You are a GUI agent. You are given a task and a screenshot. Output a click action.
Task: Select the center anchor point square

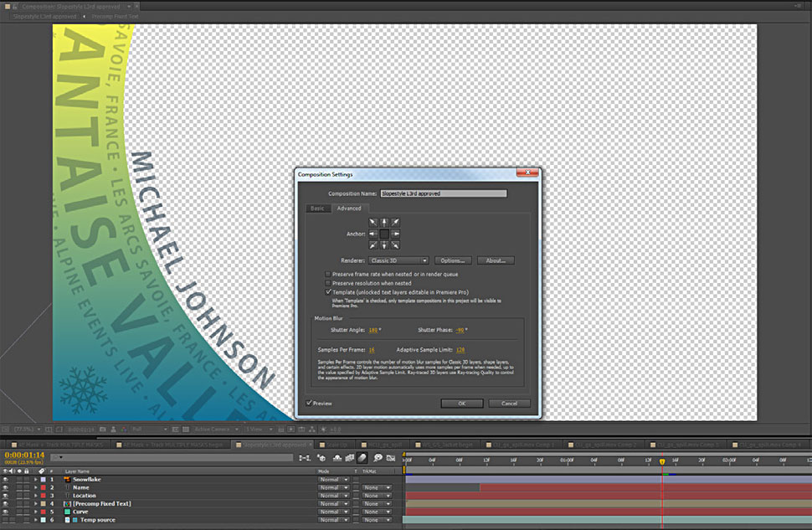click(x=384, y=234)
